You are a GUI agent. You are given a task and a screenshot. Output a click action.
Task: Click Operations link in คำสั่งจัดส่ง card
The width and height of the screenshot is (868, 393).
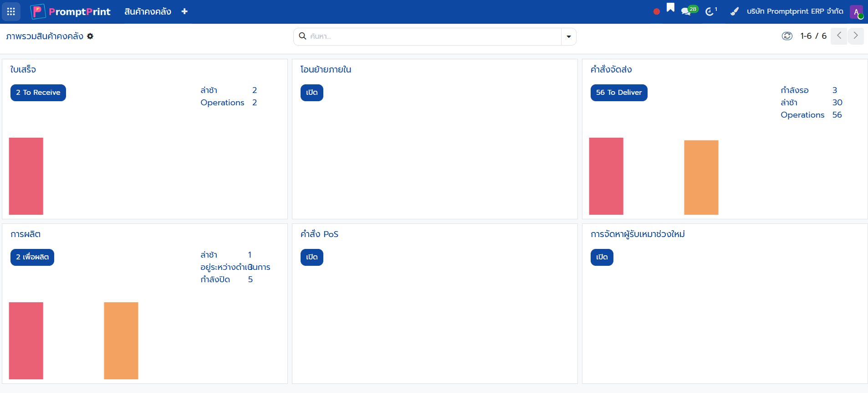[802, 115]
